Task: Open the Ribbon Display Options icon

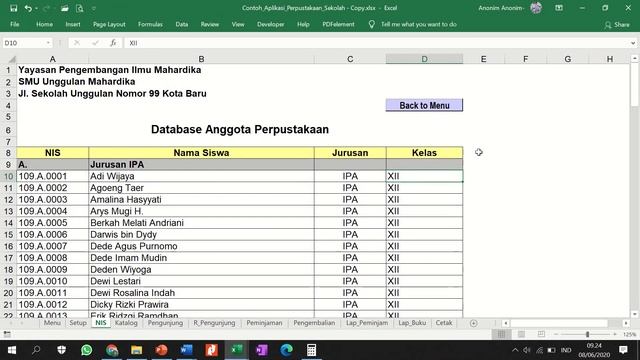Action: coord(559,8)
